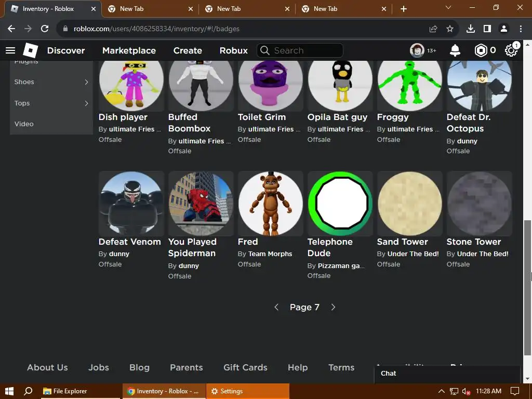Open the Create menu item
Viewport: 532px width, 399px height.
188,50
